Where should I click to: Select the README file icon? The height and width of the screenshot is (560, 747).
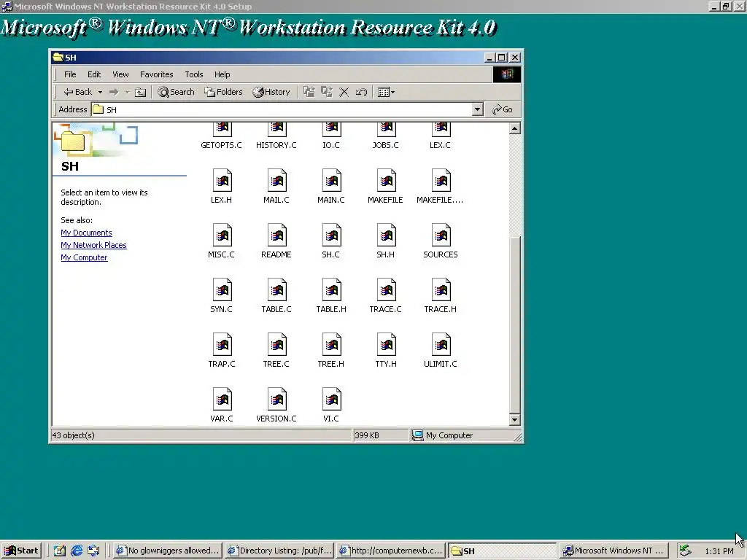[x=276, y=241]
